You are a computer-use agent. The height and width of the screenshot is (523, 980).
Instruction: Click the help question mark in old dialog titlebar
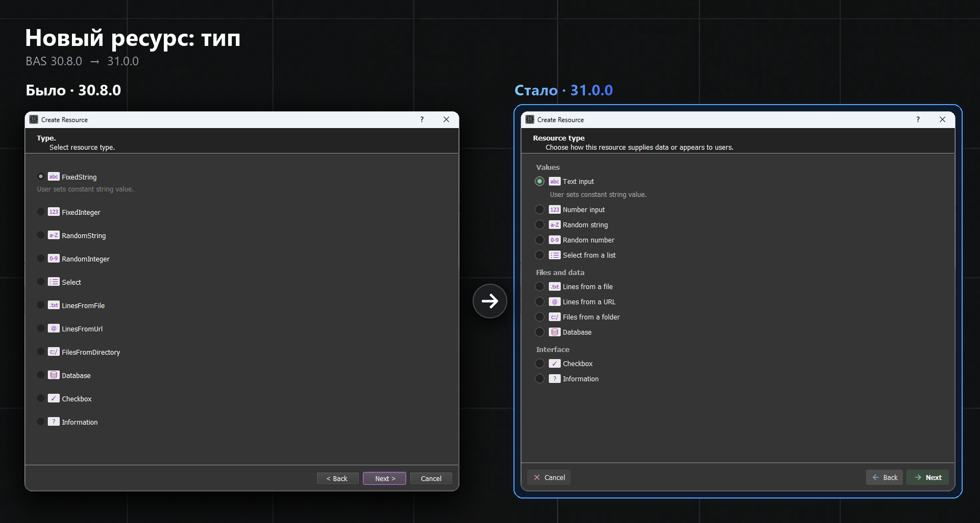[x=422, y=119]
